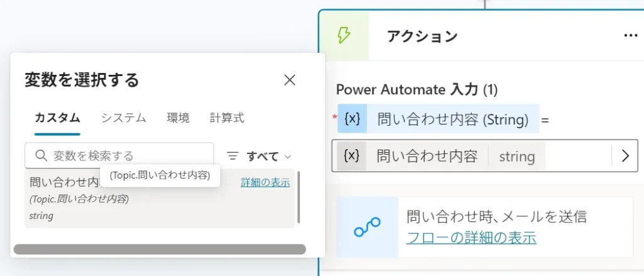Click the vertical scrollbar in variable list
Screen dimensions: 644x276
[299, 197]
